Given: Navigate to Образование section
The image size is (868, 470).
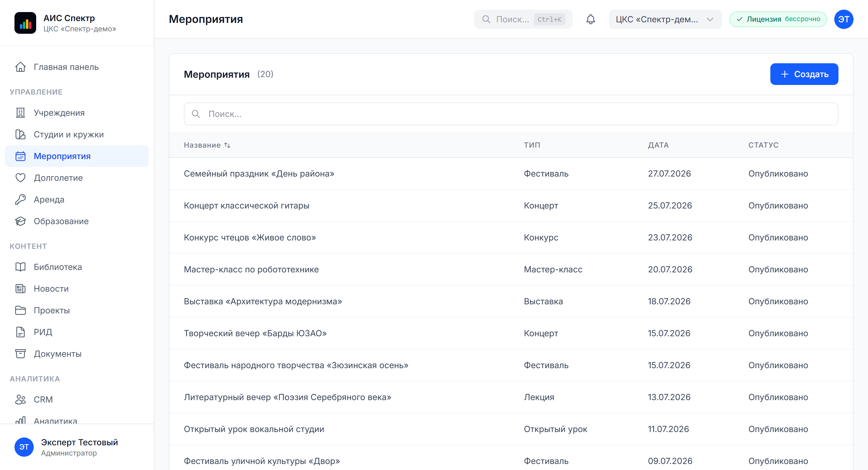Looking at the screenshot, I should pos(77,221).
